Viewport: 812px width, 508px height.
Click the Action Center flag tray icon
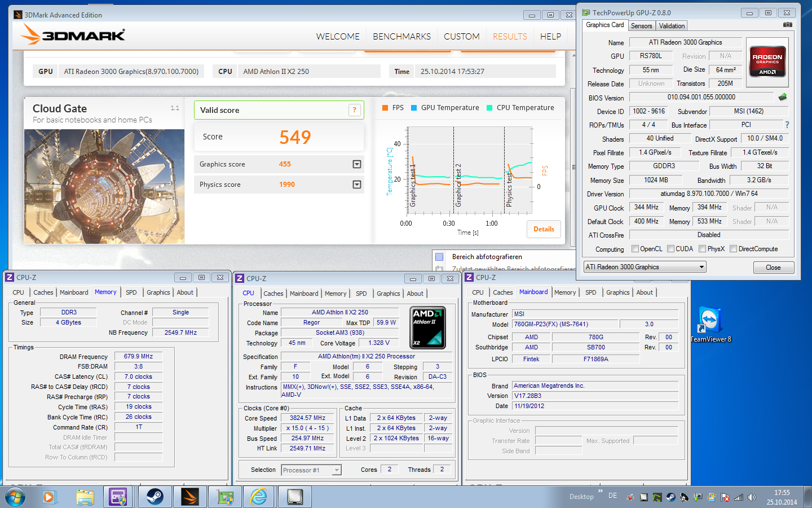pyautogui.click(x=725, y=497)
